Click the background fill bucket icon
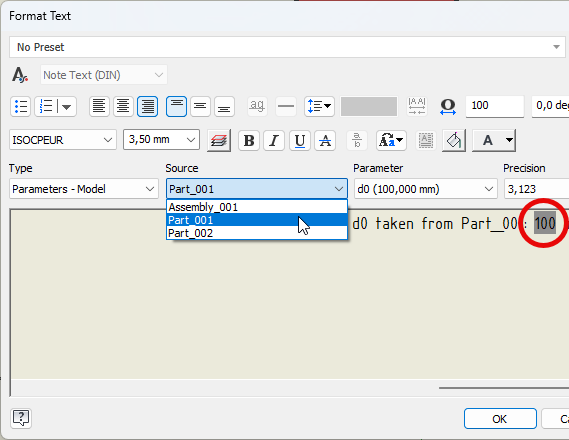The height and width of the screenshot is (440, 569). tap(454, 140)
